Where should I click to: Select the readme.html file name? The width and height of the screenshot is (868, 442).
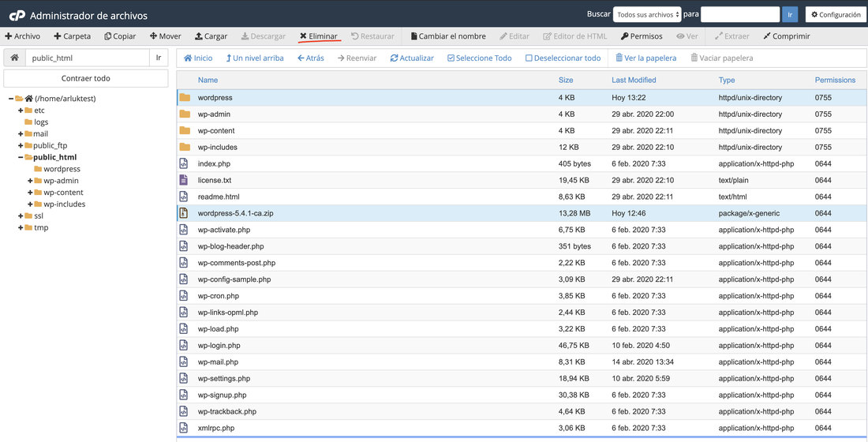219,197
